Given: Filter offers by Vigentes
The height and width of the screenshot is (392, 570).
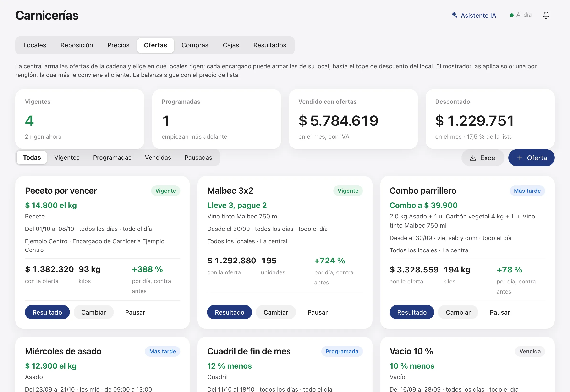Looking at the screenshot, I should tap(67, 158).
